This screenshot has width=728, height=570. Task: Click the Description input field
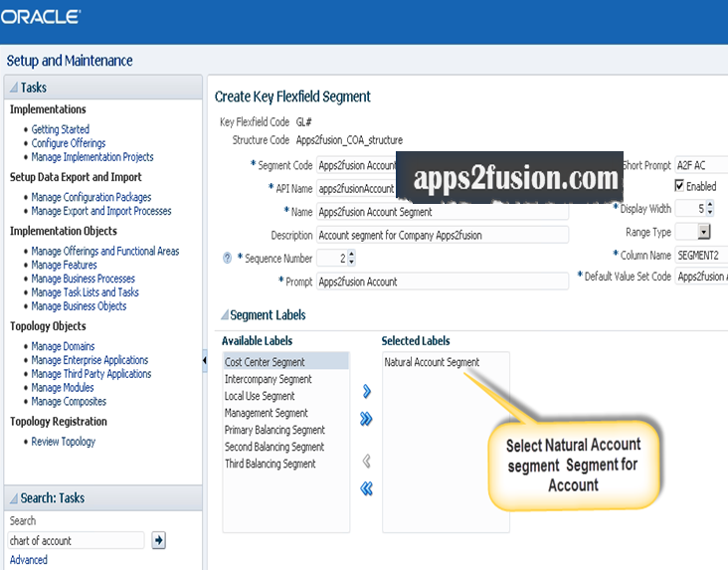click(443, 235)
